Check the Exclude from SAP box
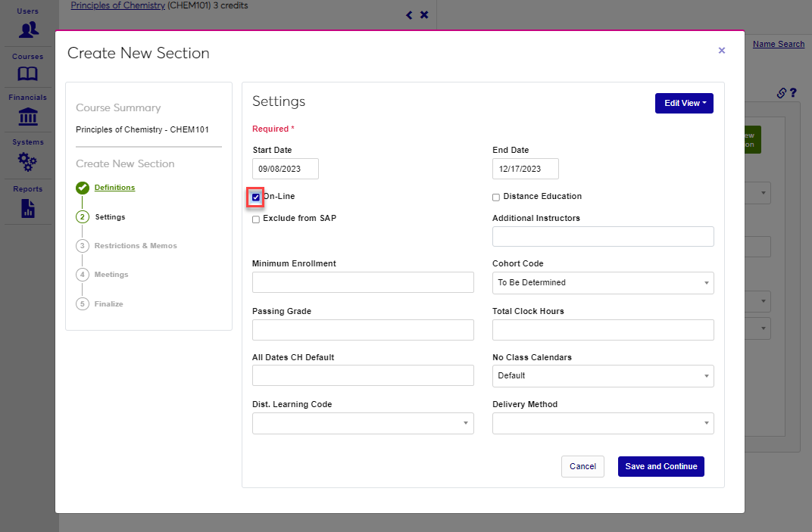 256,219
